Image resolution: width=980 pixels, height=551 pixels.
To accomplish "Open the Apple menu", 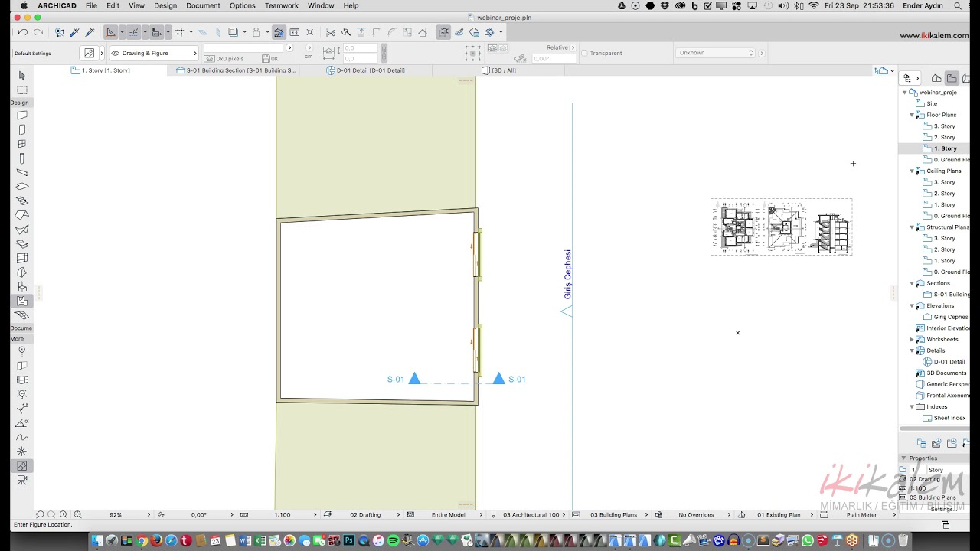I will (23, 5).
